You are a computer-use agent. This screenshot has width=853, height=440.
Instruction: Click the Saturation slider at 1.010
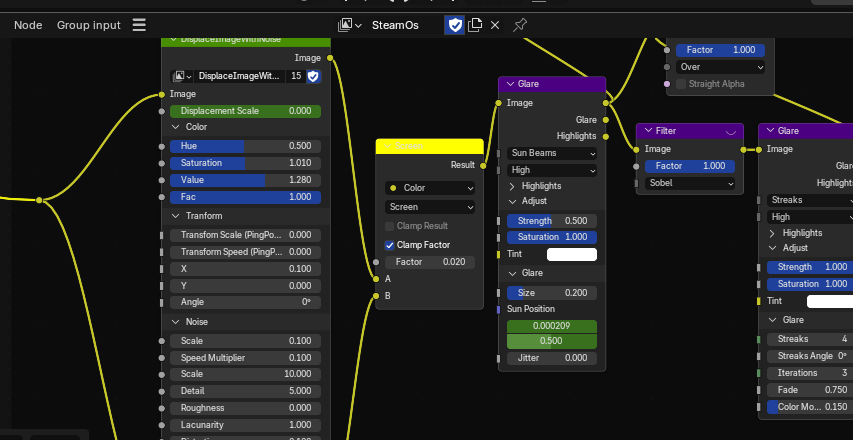coord(245,163)
